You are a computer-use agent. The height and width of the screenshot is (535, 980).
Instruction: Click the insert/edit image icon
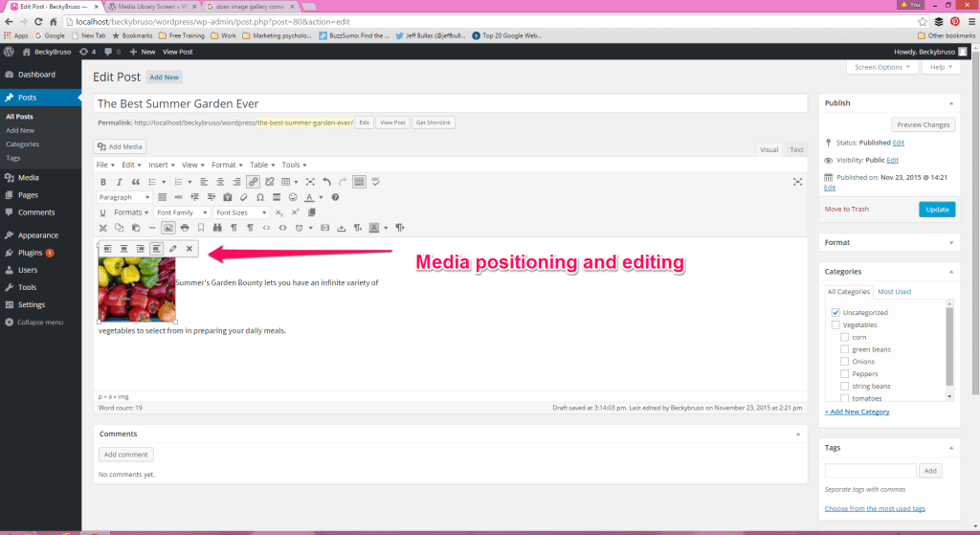click(x=168, y=228)
